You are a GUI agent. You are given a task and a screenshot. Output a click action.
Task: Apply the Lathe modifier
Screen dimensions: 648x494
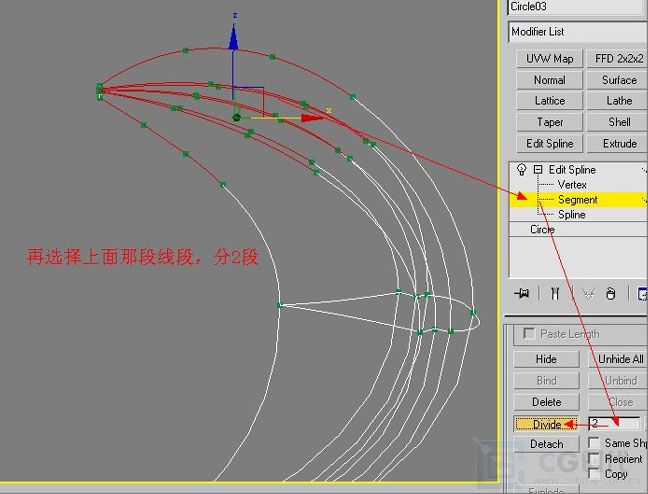[x=618, y=101]
